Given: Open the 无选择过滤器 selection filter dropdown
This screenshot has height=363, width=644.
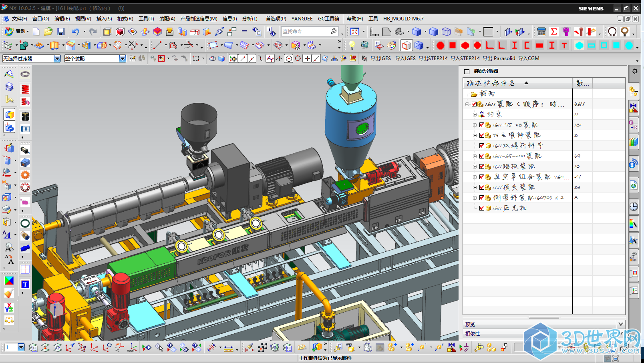Looking at the screenshot, I should coord(57,58).
